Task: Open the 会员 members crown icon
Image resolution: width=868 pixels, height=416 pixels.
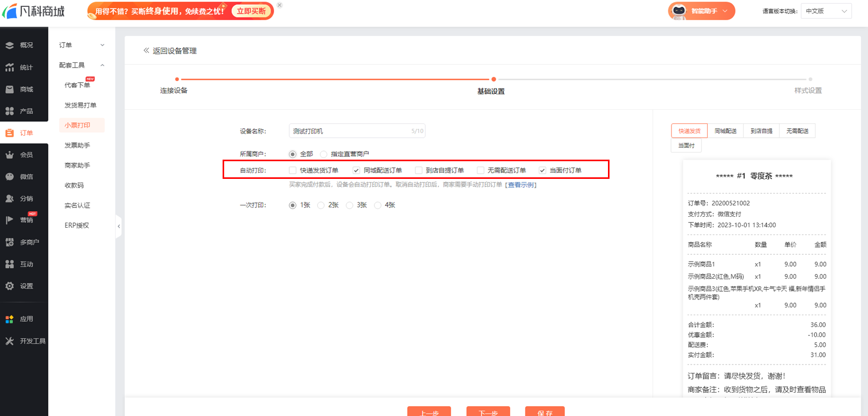Action: (x=10, y=155)
